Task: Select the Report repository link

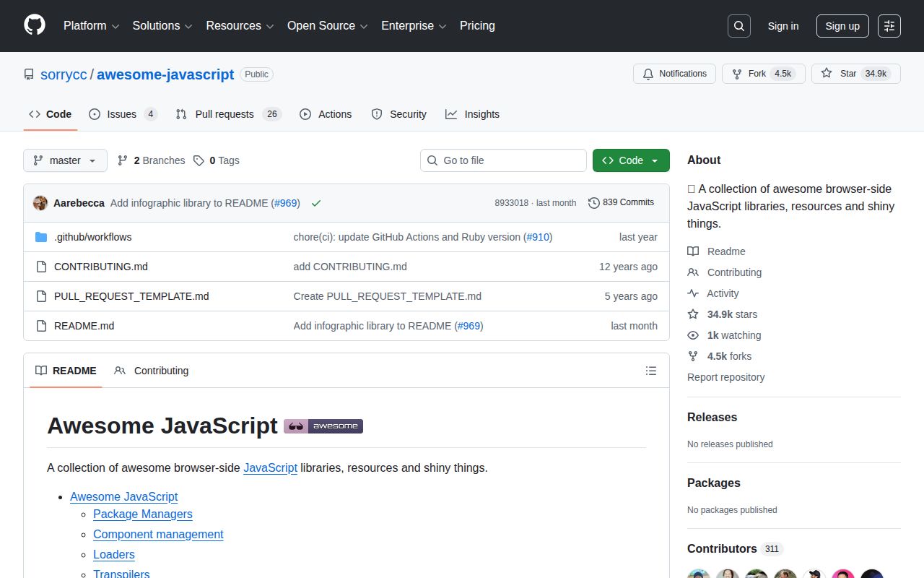Action: click(x=725, y=376)
